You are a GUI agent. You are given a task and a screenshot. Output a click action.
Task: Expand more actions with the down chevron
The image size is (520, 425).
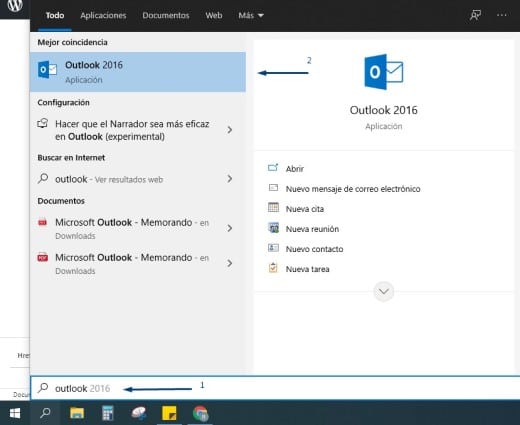coord(384,292)
